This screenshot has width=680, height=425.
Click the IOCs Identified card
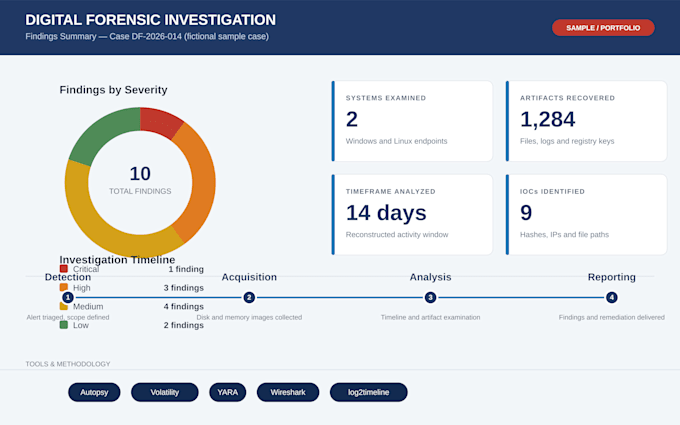tap(586, 215)
